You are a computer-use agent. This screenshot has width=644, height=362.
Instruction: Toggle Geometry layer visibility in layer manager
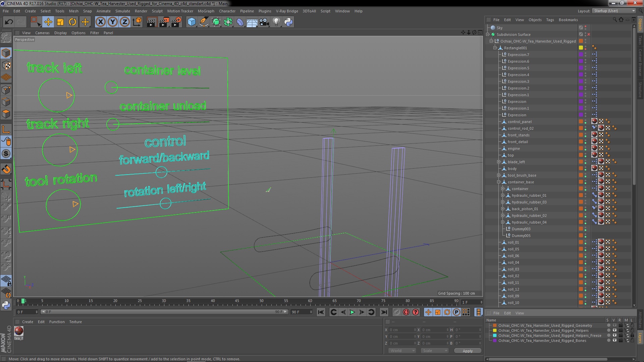point(614,325)
